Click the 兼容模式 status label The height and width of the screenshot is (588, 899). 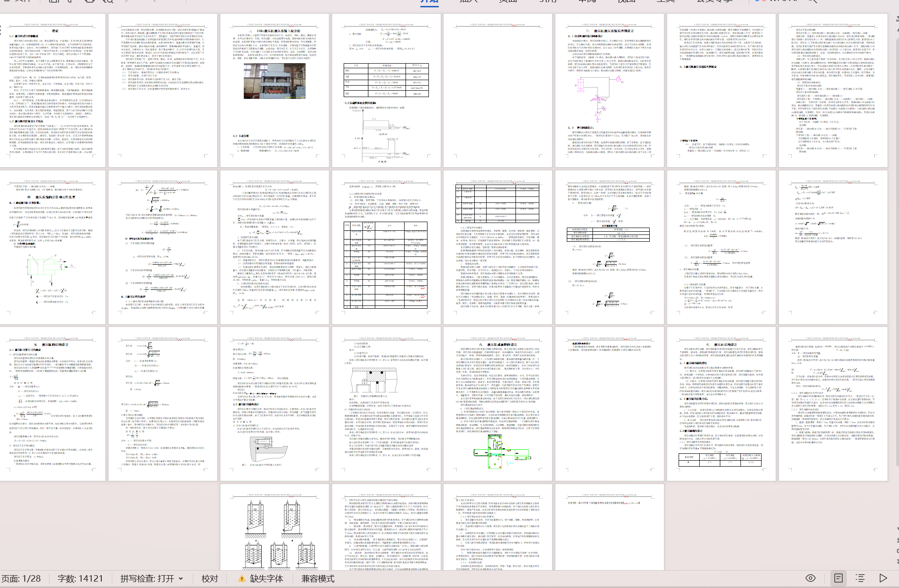tap(318, 578)
